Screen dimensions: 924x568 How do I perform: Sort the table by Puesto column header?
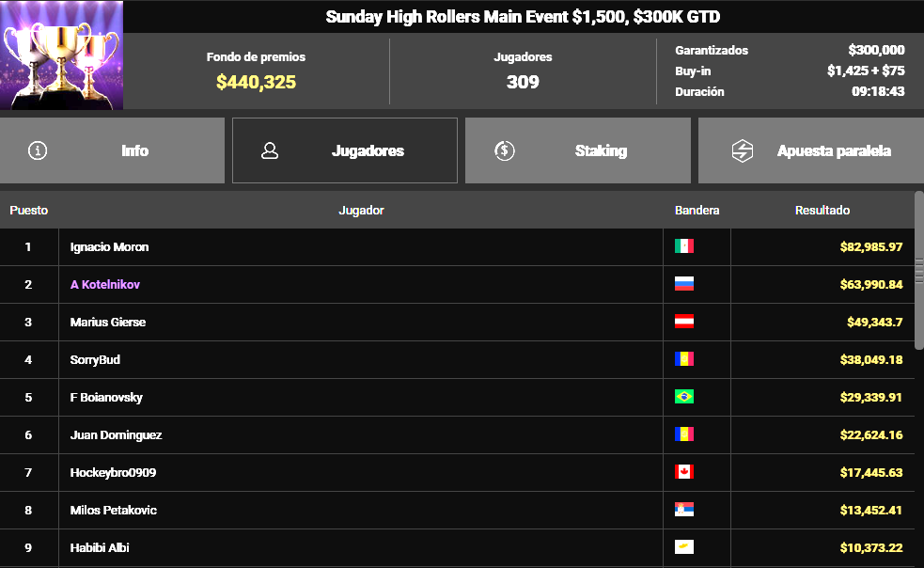[x=29, y=211]
